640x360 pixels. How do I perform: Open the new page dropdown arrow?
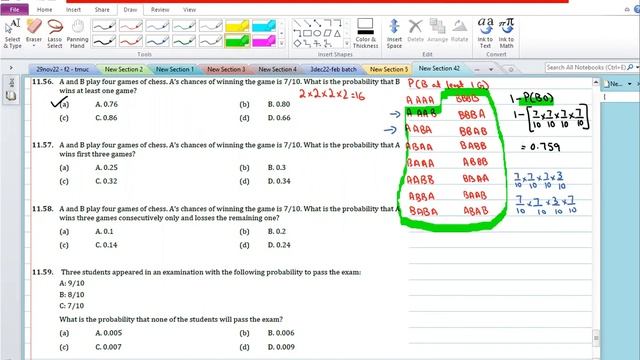[630, 84]
